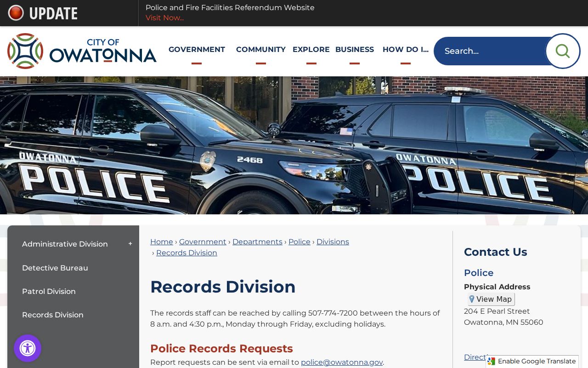This screenshot has width=588, height=368.
Task: Email police@owatonna.gov link
Action: [342, 362]
